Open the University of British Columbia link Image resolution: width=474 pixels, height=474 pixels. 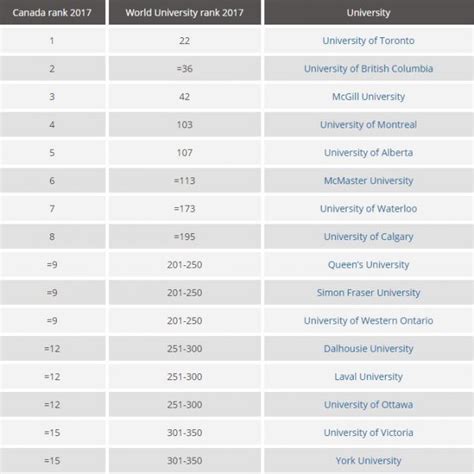pyautogui.click(x=368, y=69)
